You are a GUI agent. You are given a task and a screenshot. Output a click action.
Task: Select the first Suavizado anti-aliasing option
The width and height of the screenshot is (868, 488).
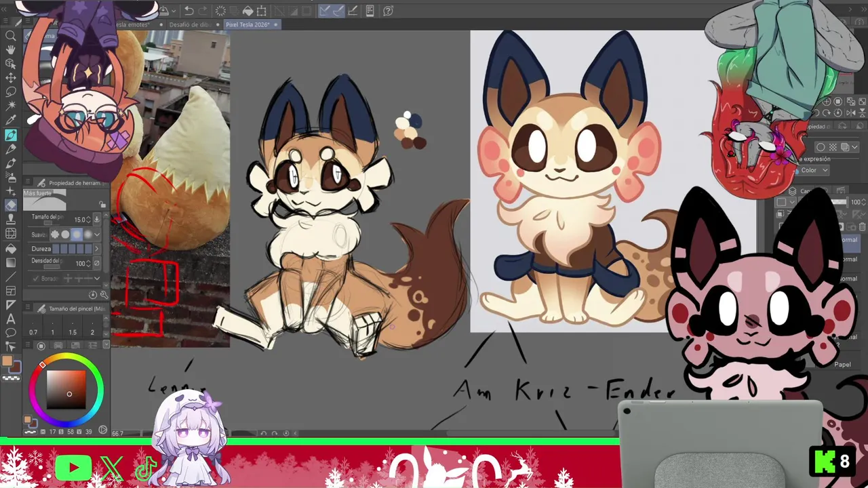pyautogui.click(x=55, y=235)
